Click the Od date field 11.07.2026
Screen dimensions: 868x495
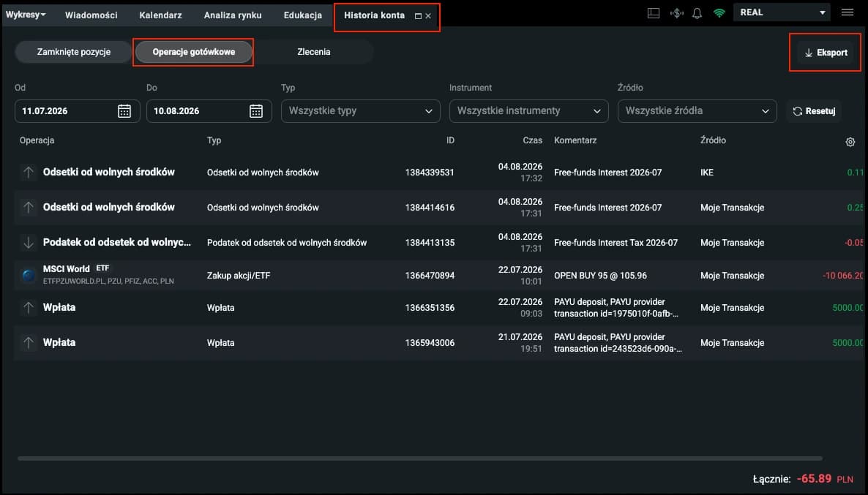point(77,111)
